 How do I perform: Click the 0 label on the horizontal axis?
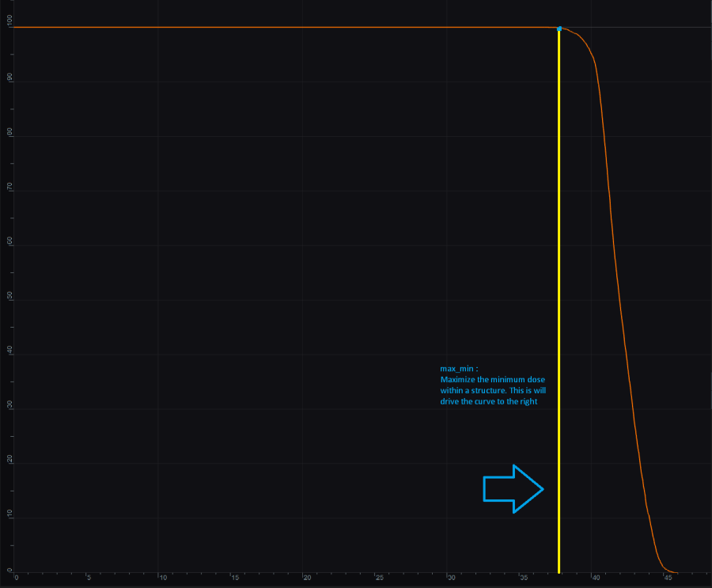click(x=17, y=578)
